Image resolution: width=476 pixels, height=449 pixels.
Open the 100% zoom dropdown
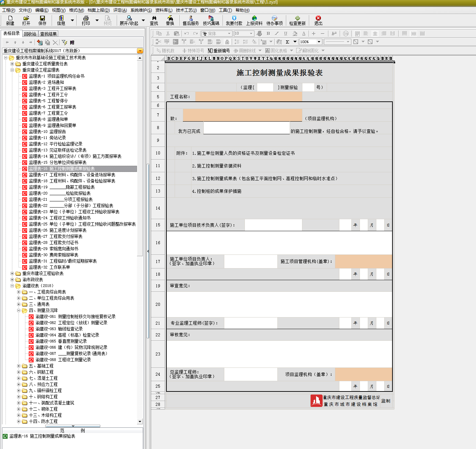pyautogui.click(x=319, y=42)
